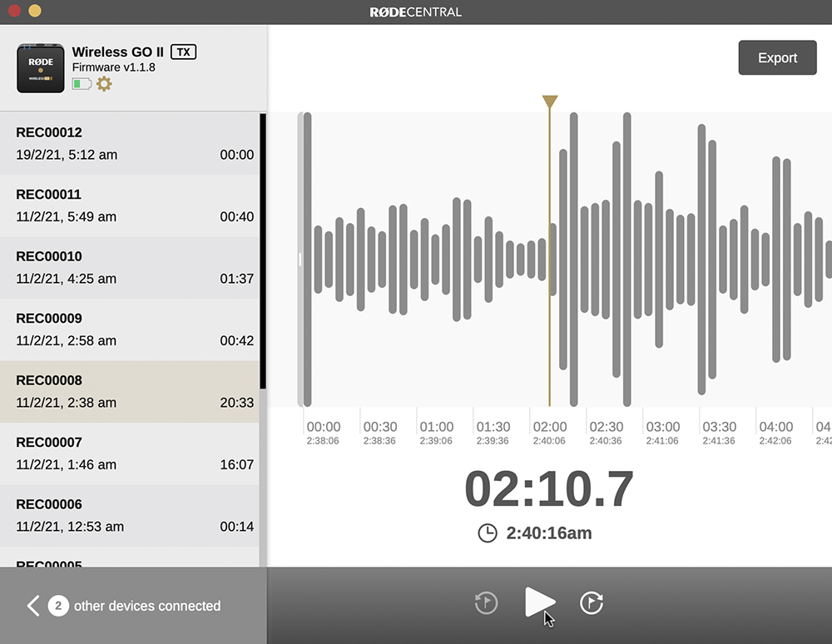Click the 02:00 timeline label
The height and width of the screenshot is (644, 832).
550,427
